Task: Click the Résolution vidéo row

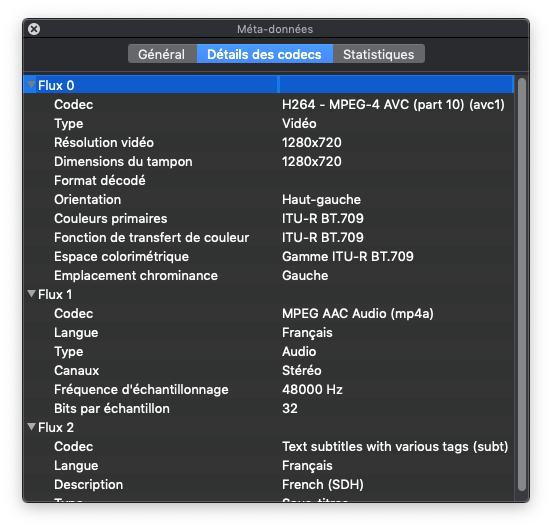Action: point(269,143)
